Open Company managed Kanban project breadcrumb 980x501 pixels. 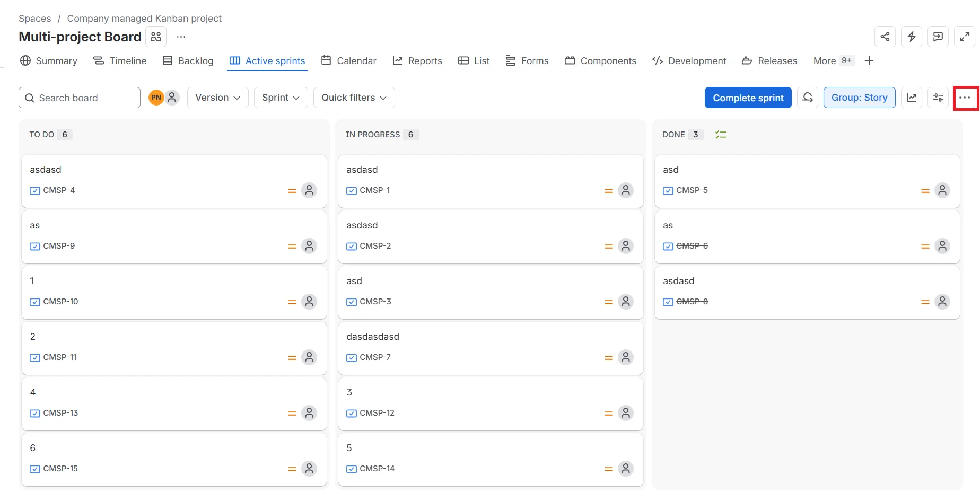coord(144,19)
